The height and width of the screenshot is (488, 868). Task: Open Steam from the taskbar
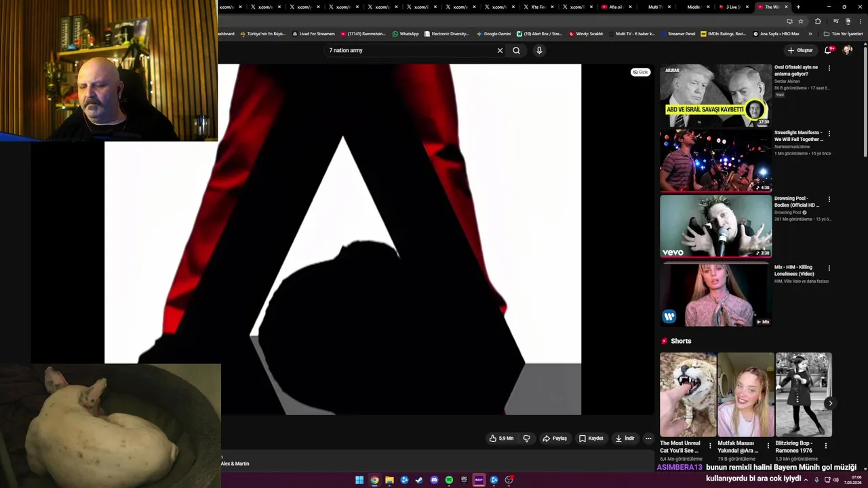coord(419,480)
